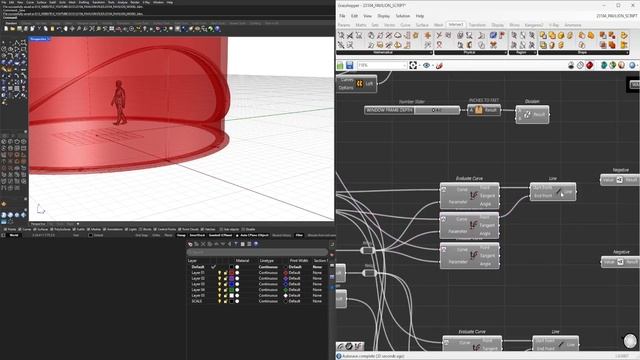Click the new layer icon in Layers panel
This screenshot has width=640, height=360.
click(x=190, y=244)
